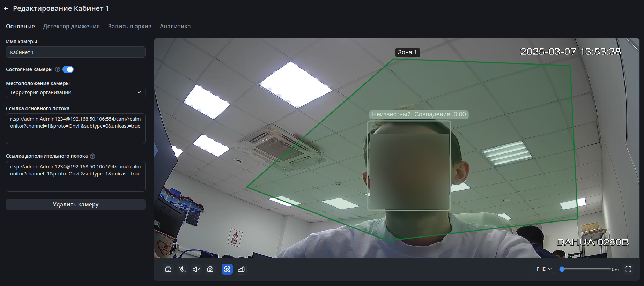Open the FHD quality dropdown

(544, 269)
